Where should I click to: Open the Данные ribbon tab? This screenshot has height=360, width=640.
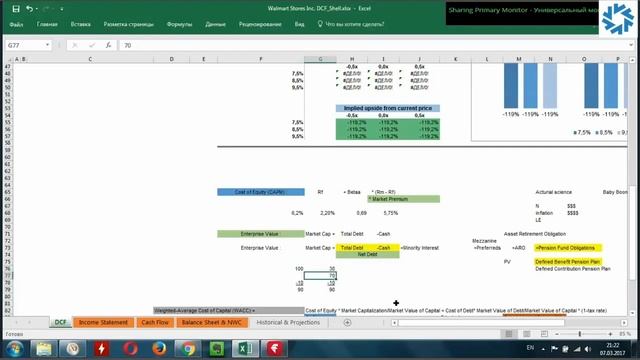click(x=216, y=24)
